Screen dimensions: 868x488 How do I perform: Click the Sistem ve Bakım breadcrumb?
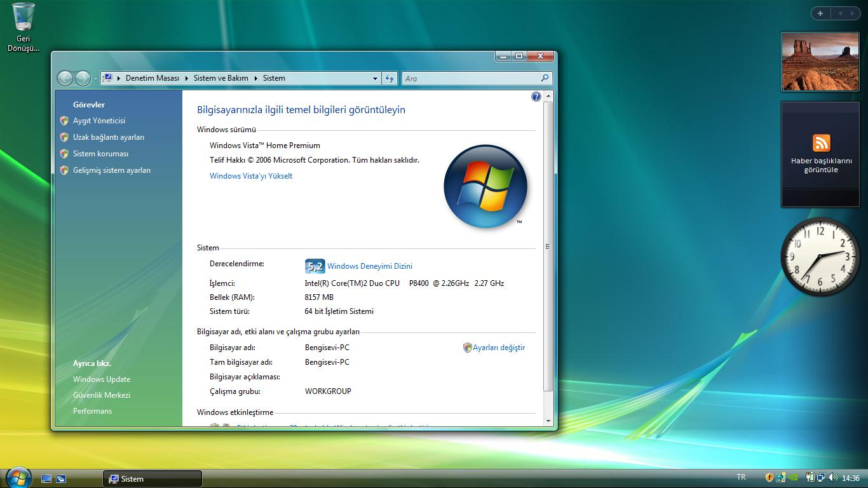[x=221, y=78]
